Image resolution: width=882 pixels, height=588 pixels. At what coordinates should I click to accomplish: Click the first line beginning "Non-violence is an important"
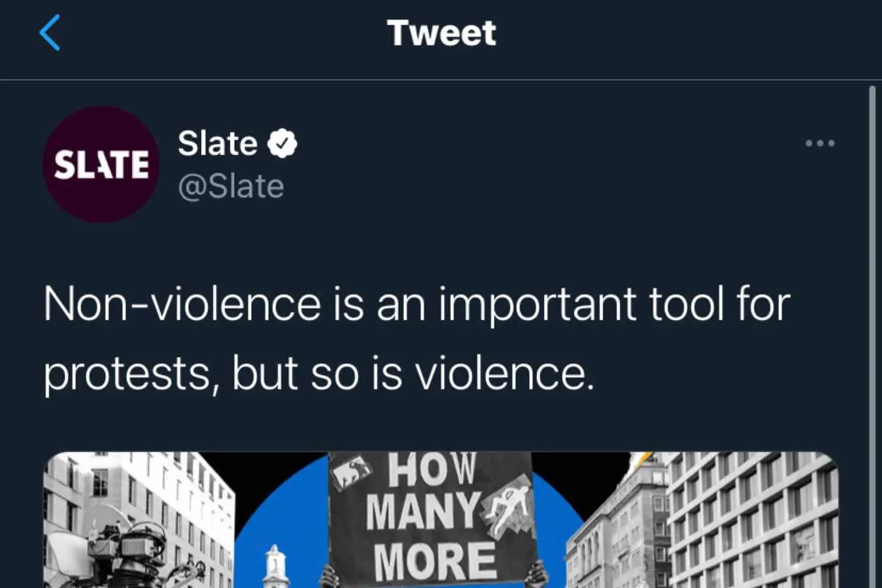click(416, 305)
